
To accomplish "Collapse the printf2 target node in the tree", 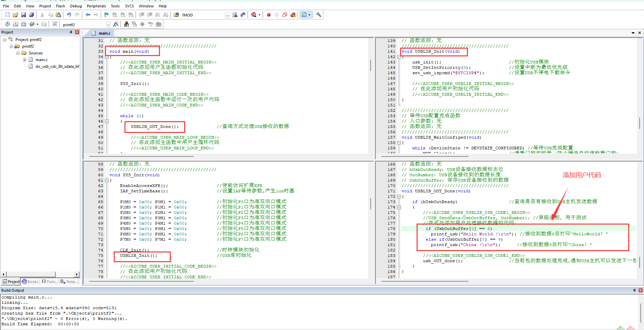I will coord(11,46).
